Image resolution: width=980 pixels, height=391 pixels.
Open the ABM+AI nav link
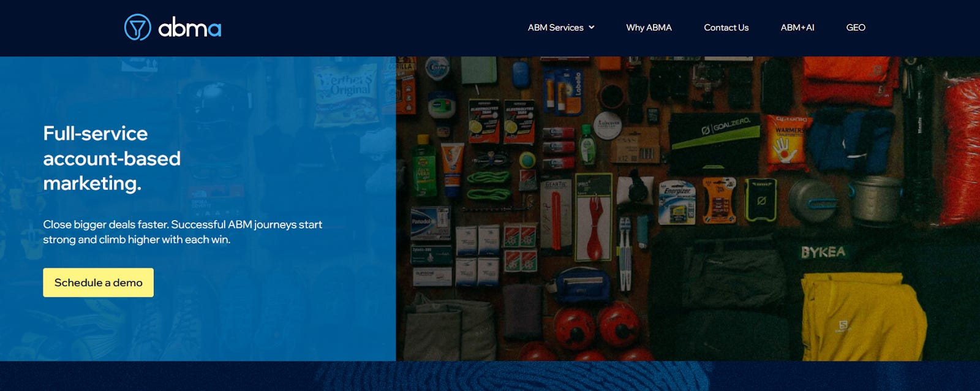tap(797, 28)
